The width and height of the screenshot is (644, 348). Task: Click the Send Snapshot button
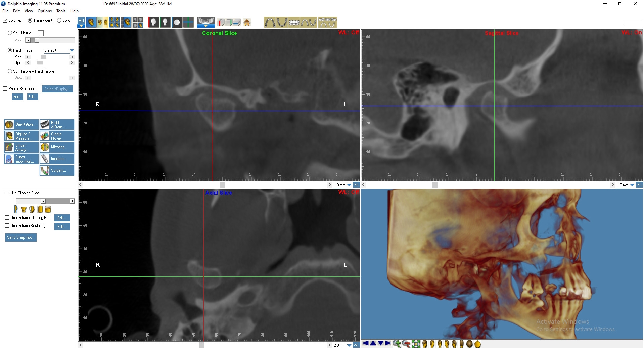(21, 237)
